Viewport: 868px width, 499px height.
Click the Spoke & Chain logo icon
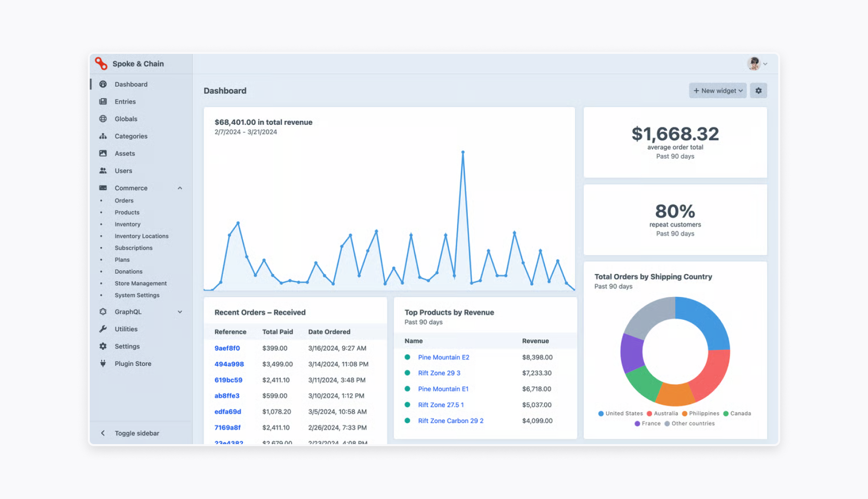point(101,63)
